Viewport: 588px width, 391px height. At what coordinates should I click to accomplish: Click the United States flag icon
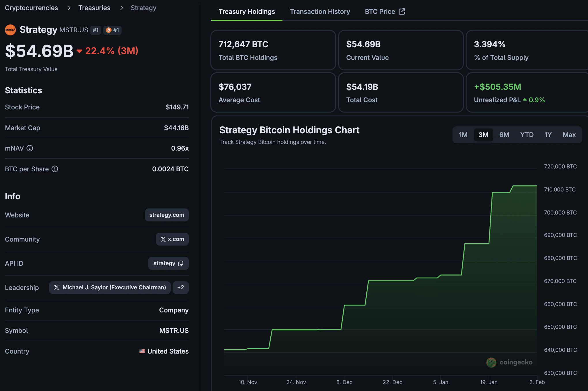point(142,351)
